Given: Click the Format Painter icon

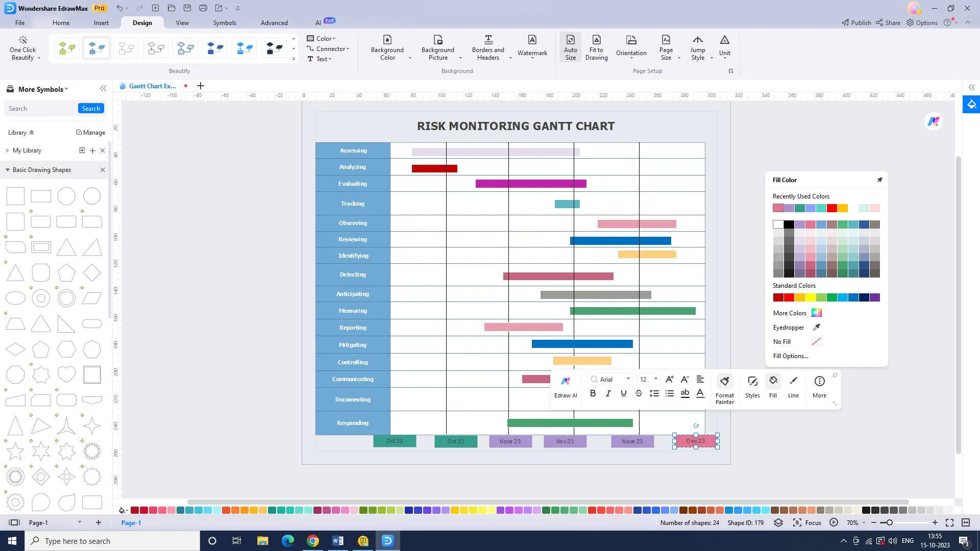Looking at the screenshot, I should (x=724, y=381).
